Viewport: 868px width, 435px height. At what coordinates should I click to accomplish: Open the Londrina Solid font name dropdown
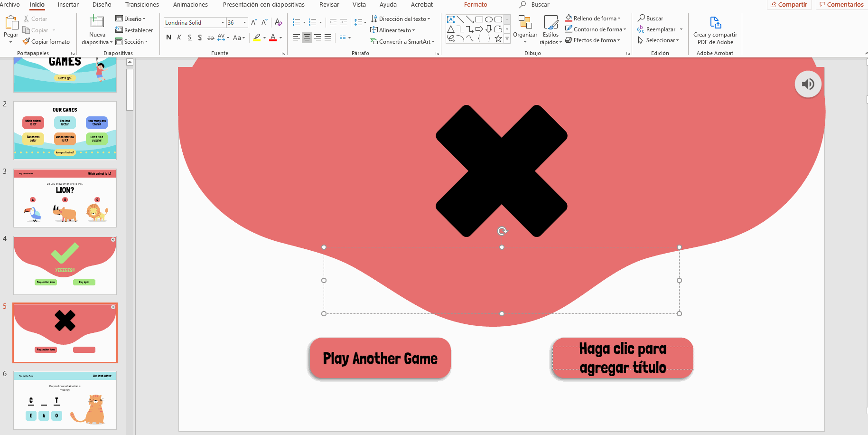tap(223, 22)
